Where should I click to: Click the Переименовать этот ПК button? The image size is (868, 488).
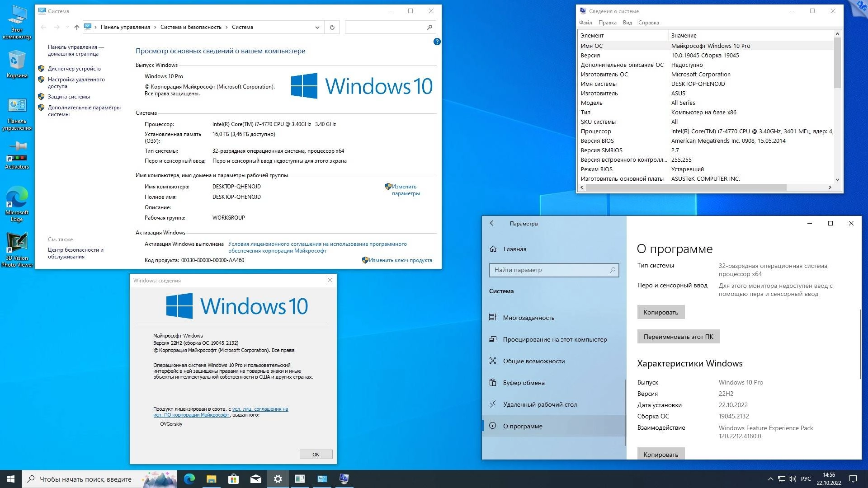[x=678, y=337]
